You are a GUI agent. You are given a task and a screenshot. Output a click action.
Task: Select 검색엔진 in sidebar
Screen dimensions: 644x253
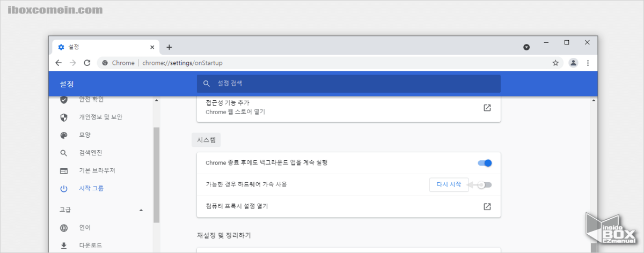(x=91, y=153)
